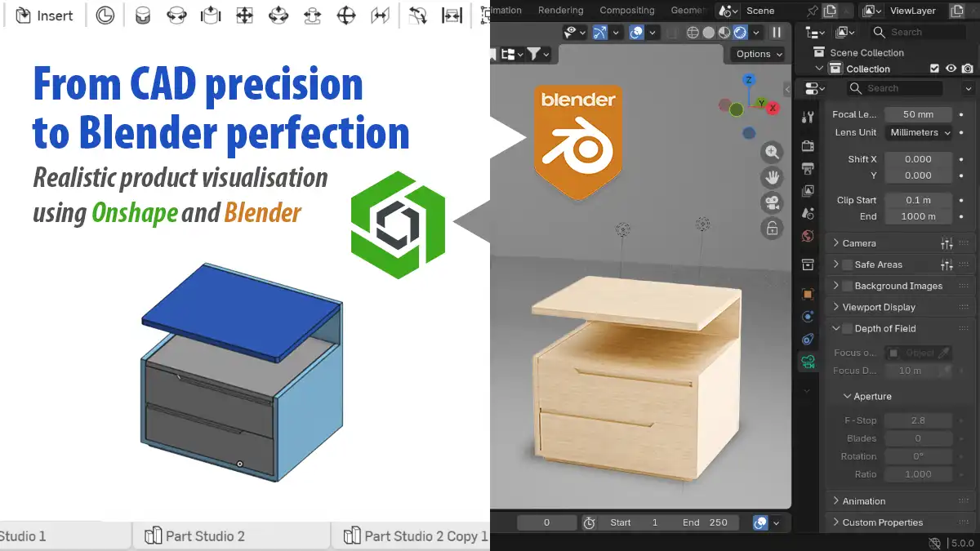This screenshot has width=980, height=551.
Task: Create a new scene with the copy icon
Action: tap(830, 11)
